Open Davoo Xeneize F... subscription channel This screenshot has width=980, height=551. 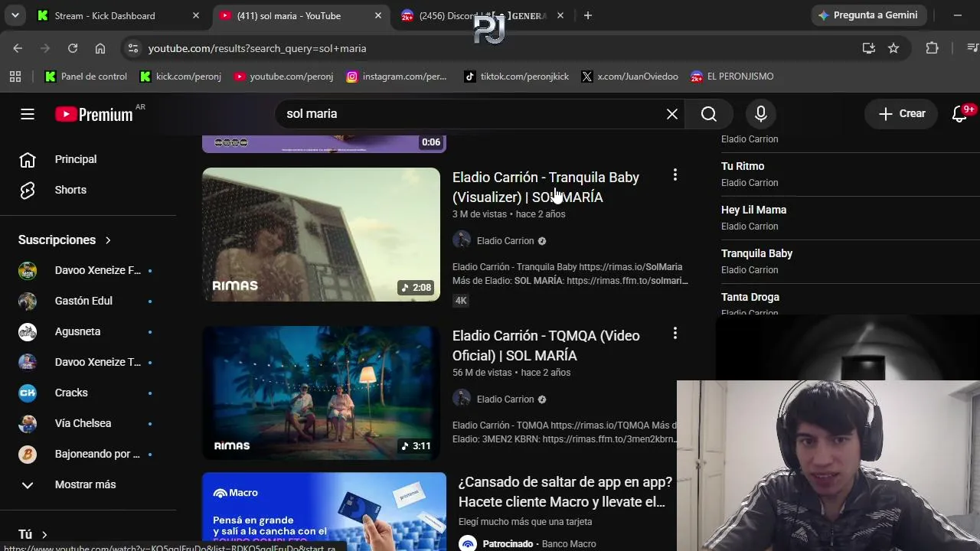point(88,270)
